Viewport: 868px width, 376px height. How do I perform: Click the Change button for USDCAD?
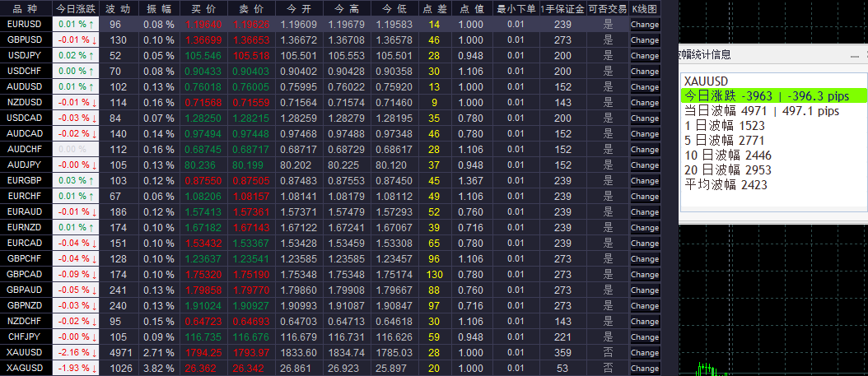coord(644,118)
